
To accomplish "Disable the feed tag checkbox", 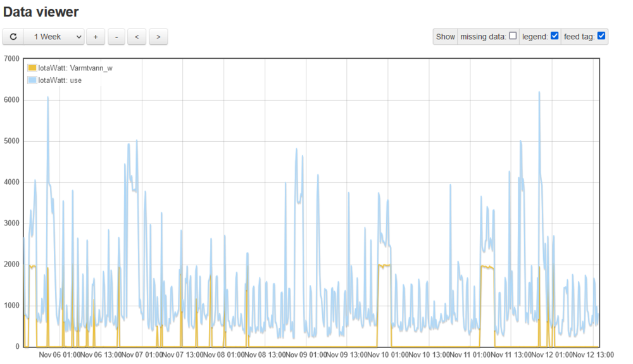I will [x=601, y=36].
